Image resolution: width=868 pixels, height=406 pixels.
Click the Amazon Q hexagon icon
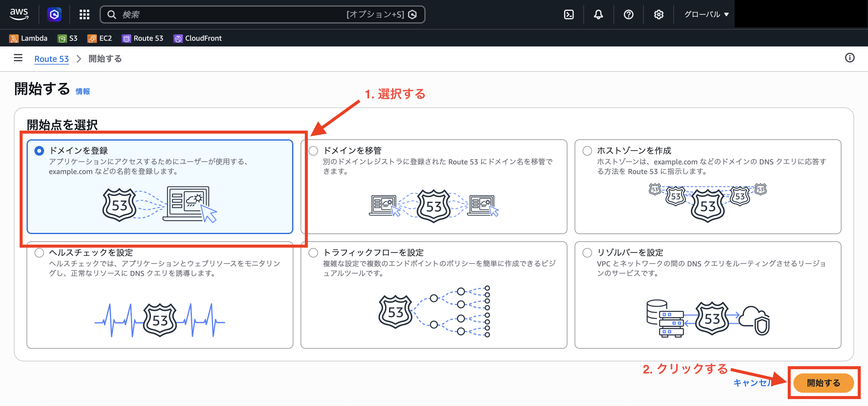click(54, 14)
